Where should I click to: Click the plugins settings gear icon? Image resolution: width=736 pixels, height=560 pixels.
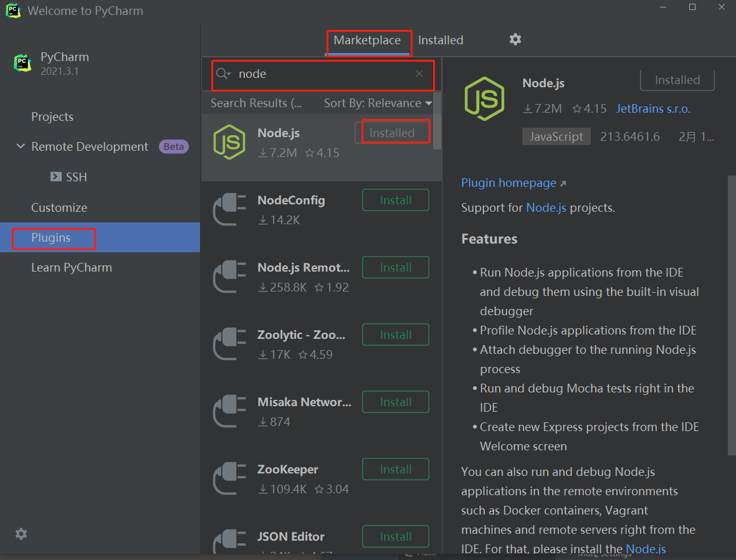tap(515, 39)
